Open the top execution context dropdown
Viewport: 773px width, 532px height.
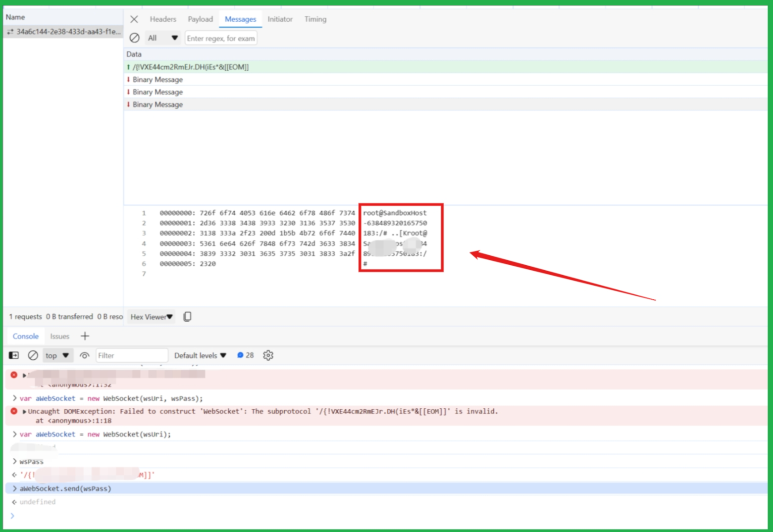57,355
